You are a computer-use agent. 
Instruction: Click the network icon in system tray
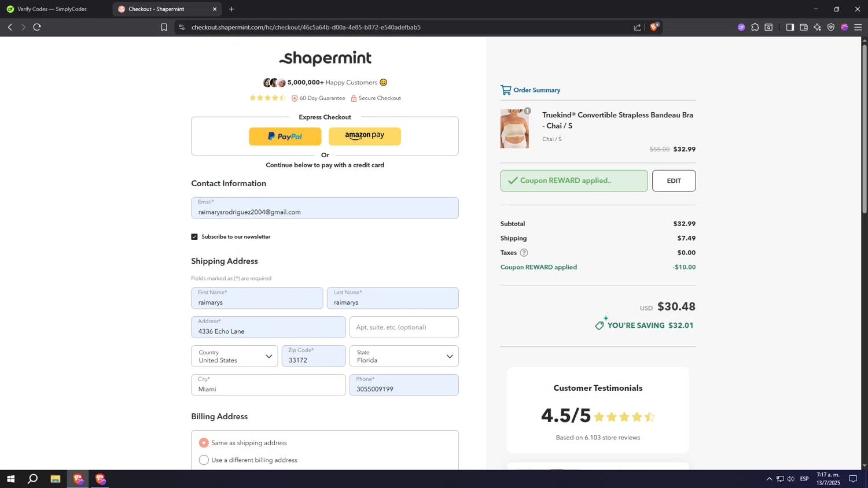tap(780, 479)
